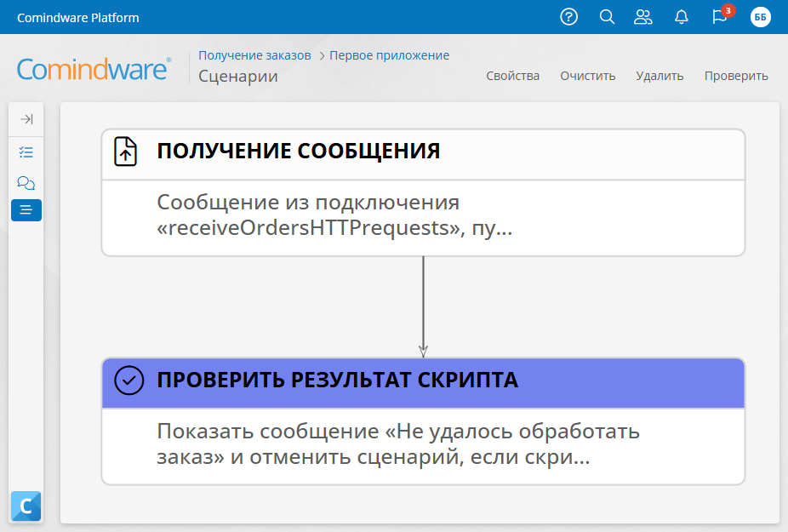Click the search magnifier icon
Viewport: 788px width, 532px height.
coord(607,16)
